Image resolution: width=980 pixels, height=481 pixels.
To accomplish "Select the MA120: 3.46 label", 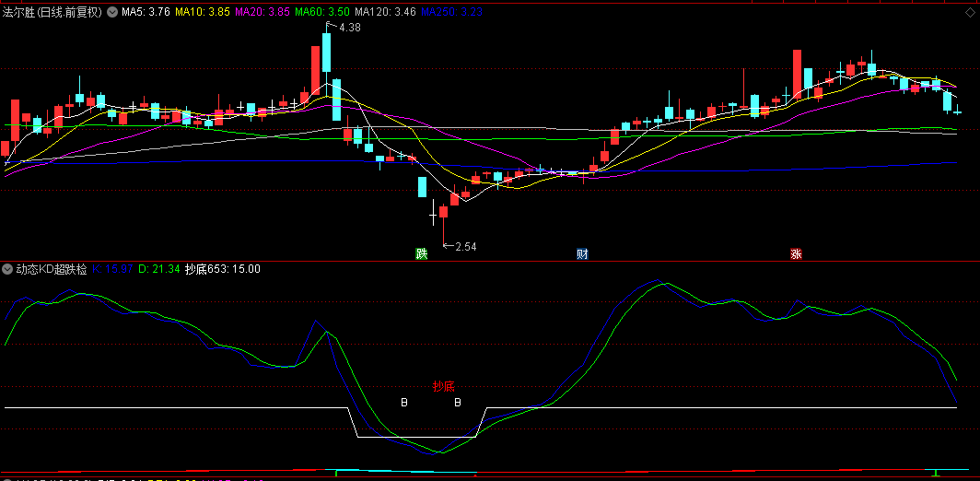I will coord(385,12).
